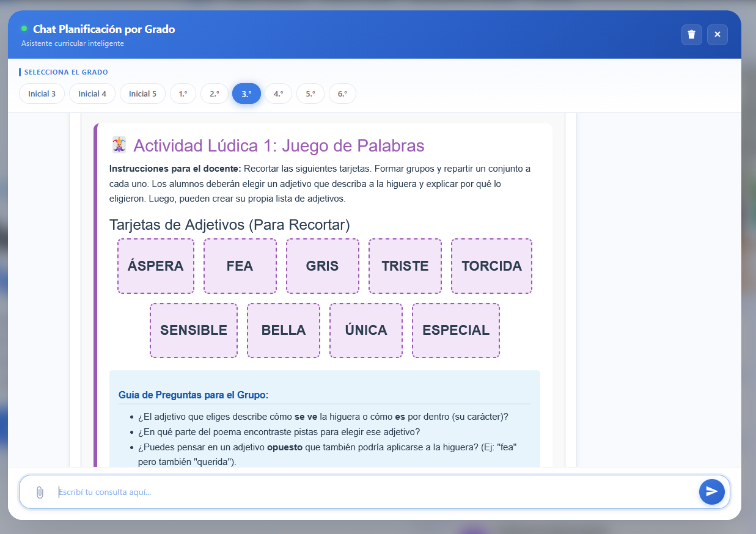Select the BELLA adjective card

[x=284, y=330]
